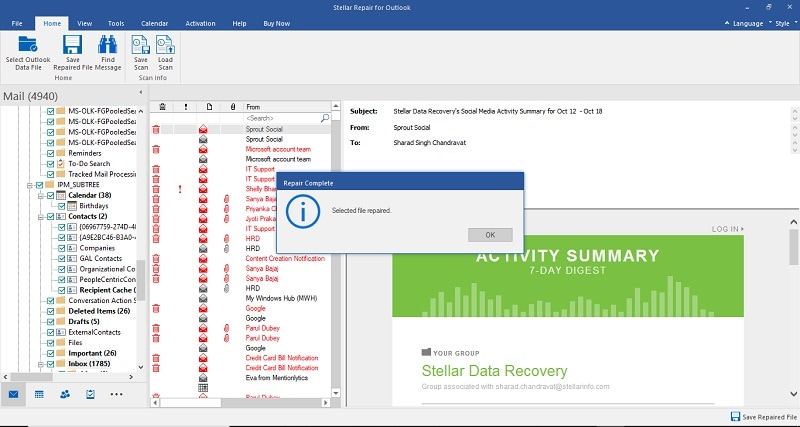Toggle To-Do Search checkbox
Viewport: 800px width, 427px height.
[51, 164]
